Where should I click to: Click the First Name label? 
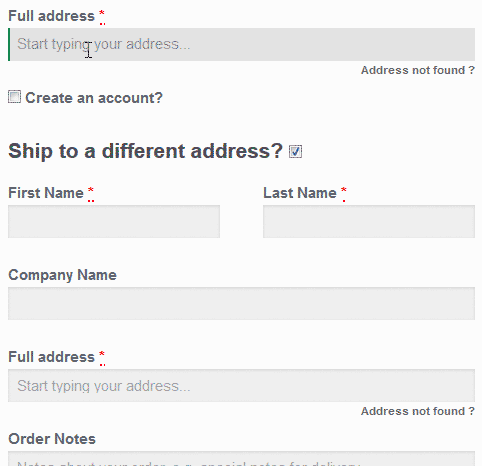click(x=46, y=193)
